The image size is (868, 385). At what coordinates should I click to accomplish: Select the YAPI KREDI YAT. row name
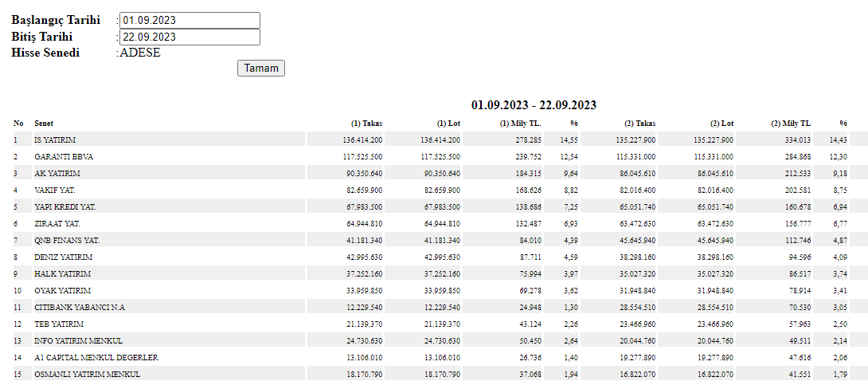pyautogui.click(x=65, y=206)
